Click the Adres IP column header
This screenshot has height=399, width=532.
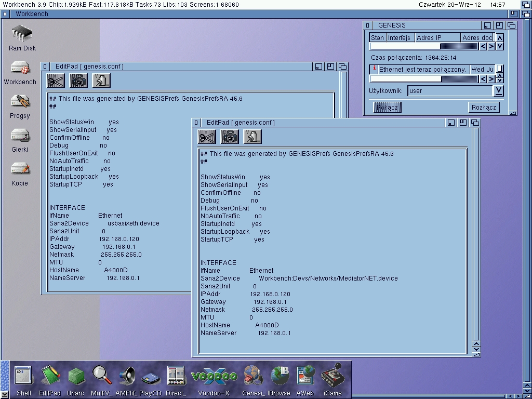tap(437, 37)
